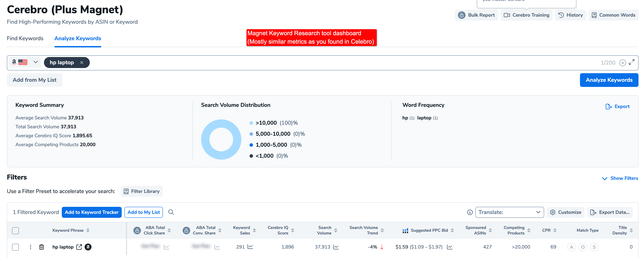This screenshot has height=258, width=644.
Task: Open table search magnifier icon
Action: 171,212
